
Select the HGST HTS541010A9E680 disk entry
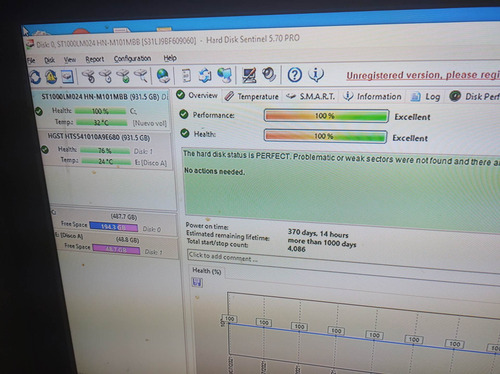(107, 149)
